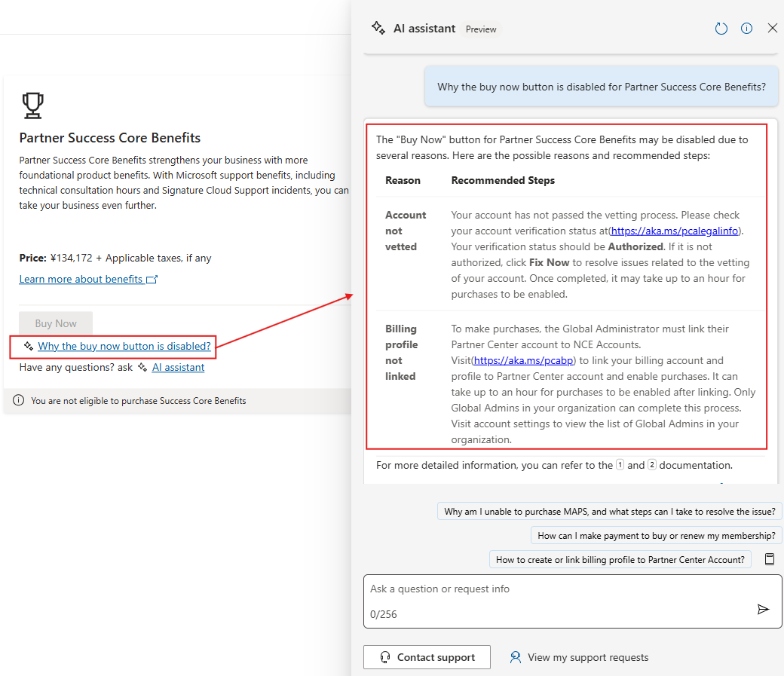The width and height of the screenshot is (784, 676).
Task: Click the 'Account not vetted' reason cell
Action: pyautogui.click(x=406, y=231)
